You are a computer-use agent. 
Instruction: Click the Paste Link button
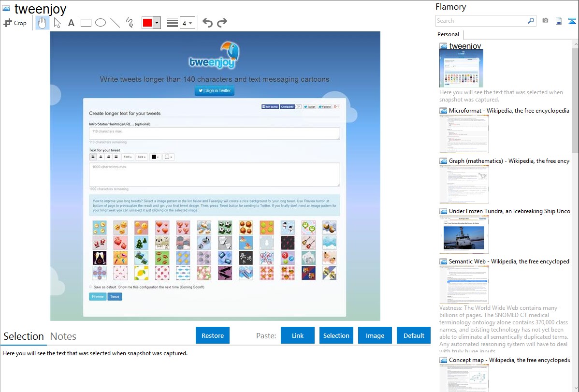(298, 335)
